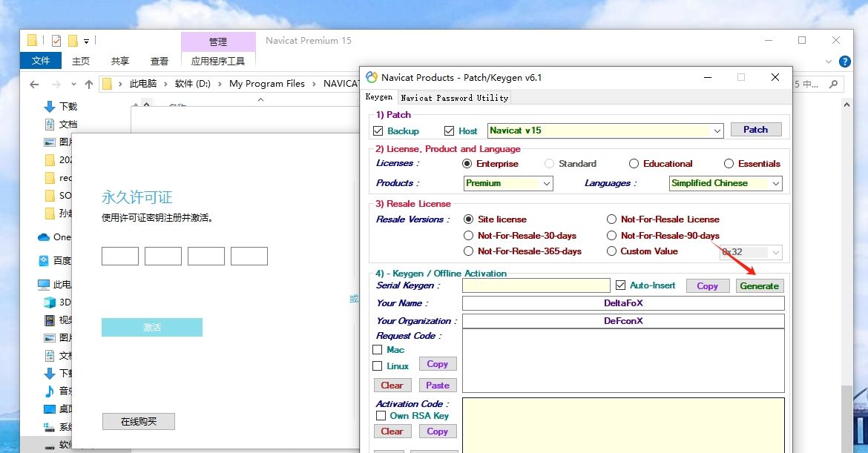Click the blue help question mark icon
The width and height of the screenshot is (868, 453).
[x=844, y=62]
